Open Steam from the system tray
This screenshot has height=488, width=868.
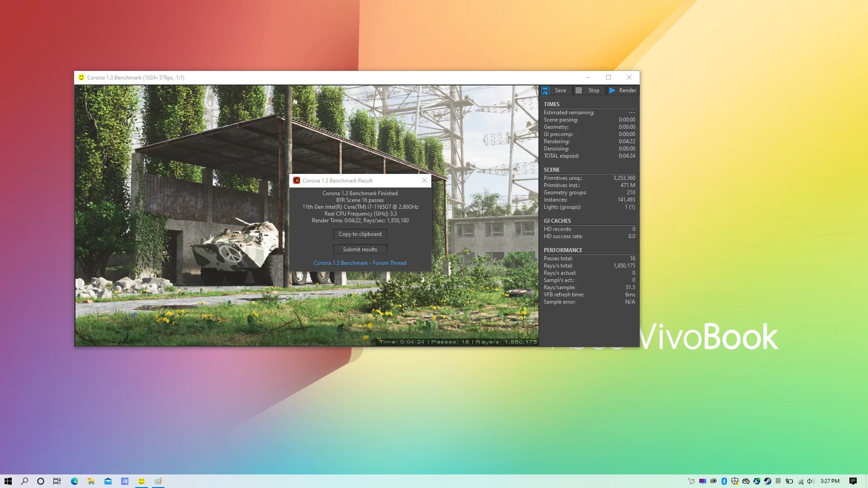pos(768,481)
